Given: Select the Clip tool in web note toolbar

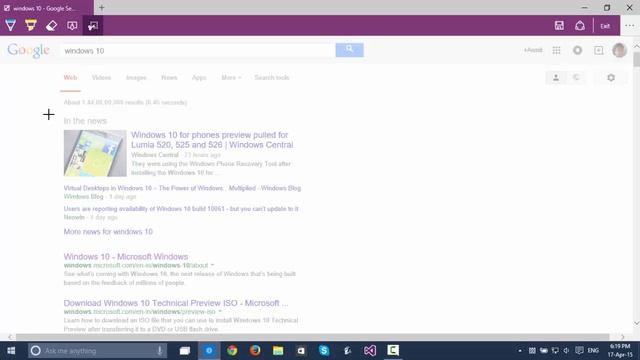Looking at the screenshot, I should tap(93, 26).
